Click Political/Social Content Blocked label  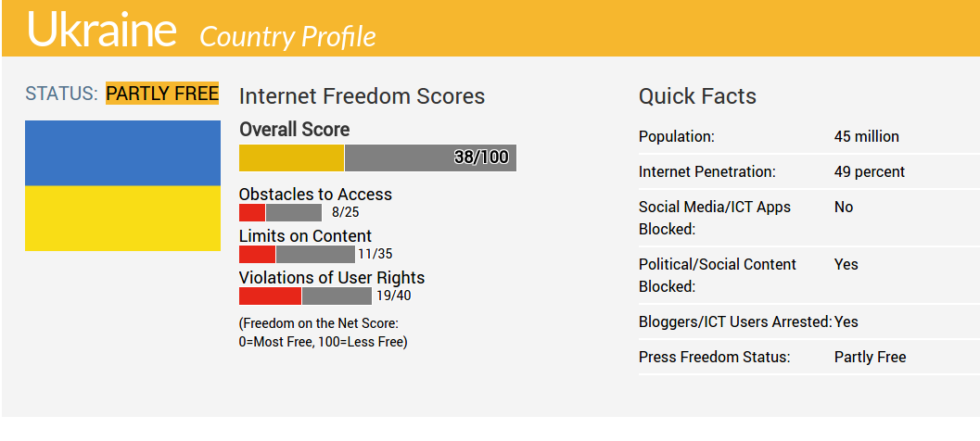click(717, 275)
